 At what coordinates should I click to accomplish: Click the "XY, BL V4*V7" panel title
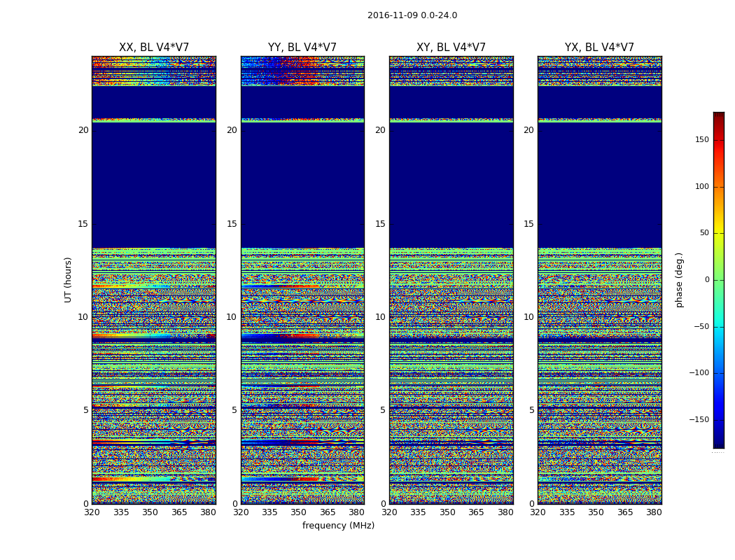(451, 48)
